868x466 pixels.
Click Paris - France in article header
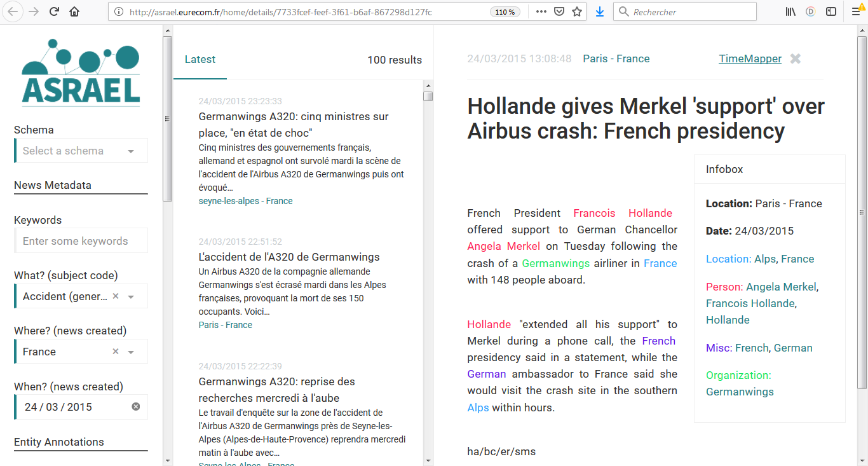coord(616,58)
